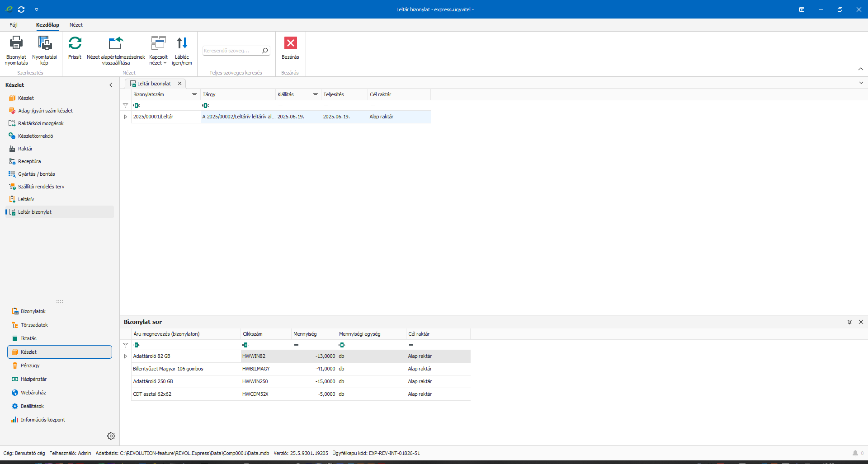Click the Bizonylat nyomtatás printer icon

pos(16,43)
